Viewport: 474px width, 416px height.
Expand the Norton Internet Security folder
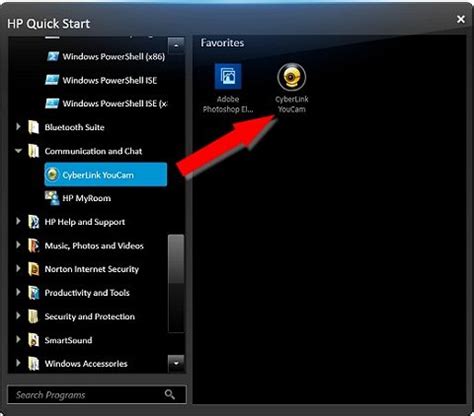coord(18,268)
